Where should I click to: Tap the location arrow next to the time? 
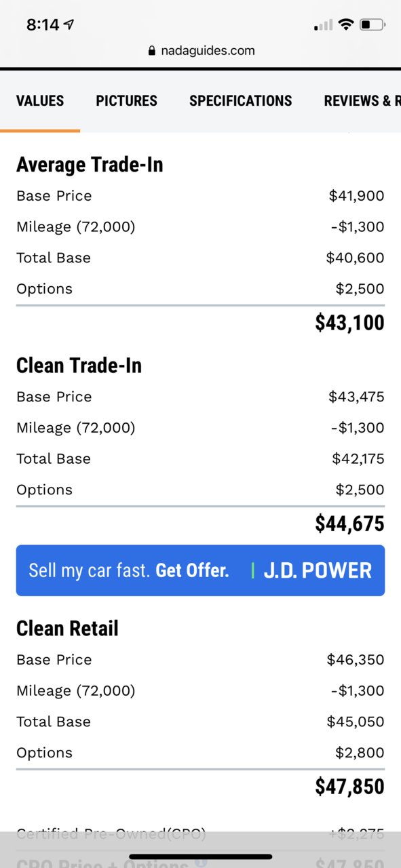coord(69,25)
